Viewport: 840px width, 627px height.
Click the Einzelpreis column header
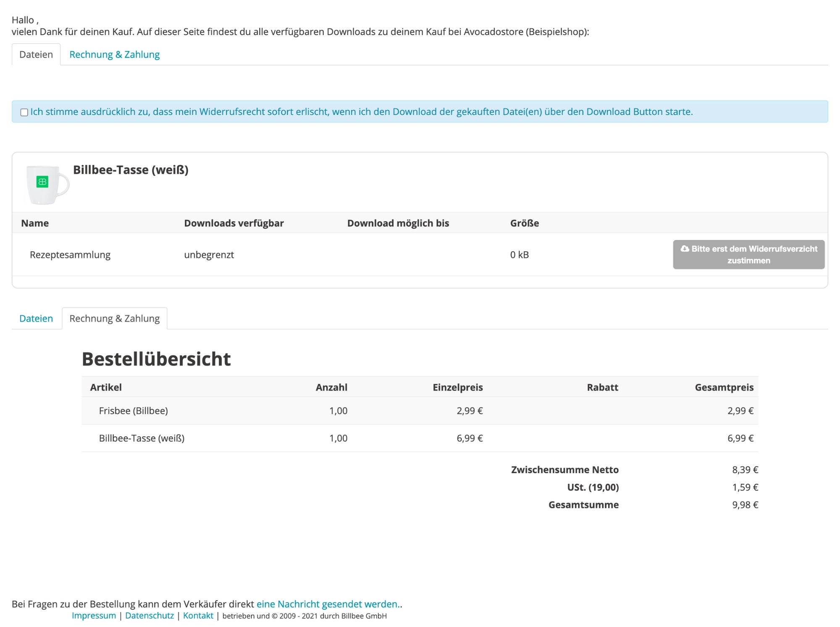[x=458, y=387]
